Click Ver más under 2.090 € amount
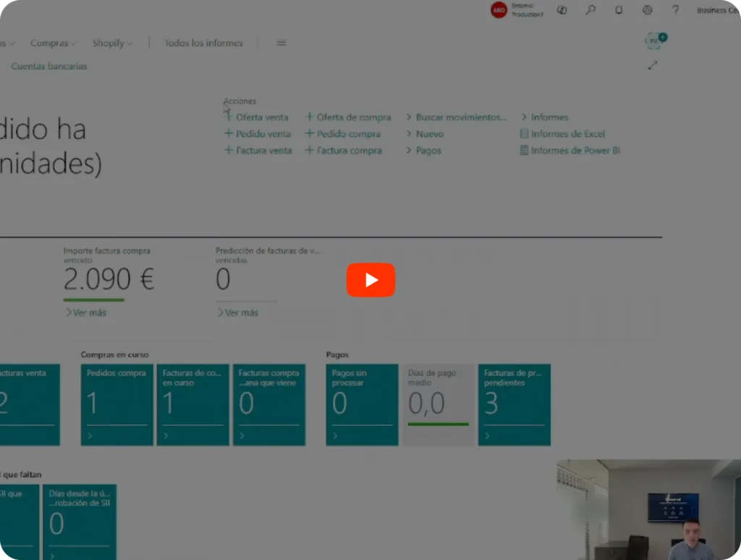The image size is (741, 560). point(89,313)
